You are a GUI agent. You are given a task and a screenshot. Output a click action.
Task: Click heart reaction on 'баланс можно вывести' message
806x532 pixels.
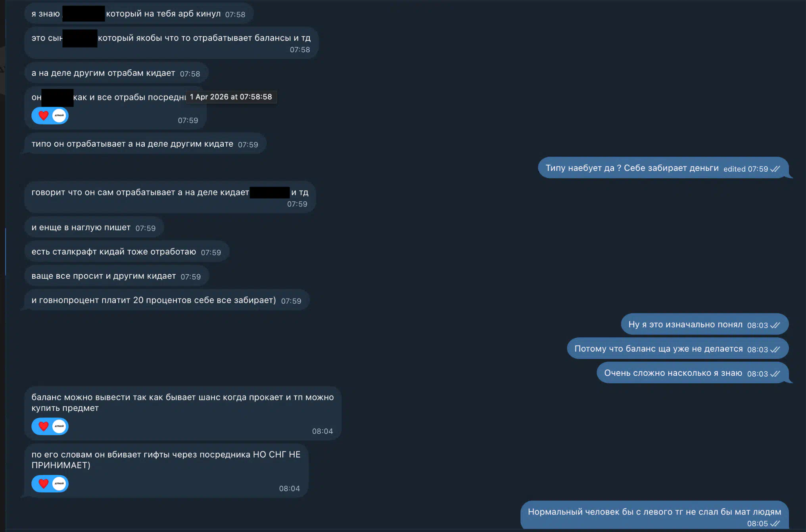click(44, 426)
